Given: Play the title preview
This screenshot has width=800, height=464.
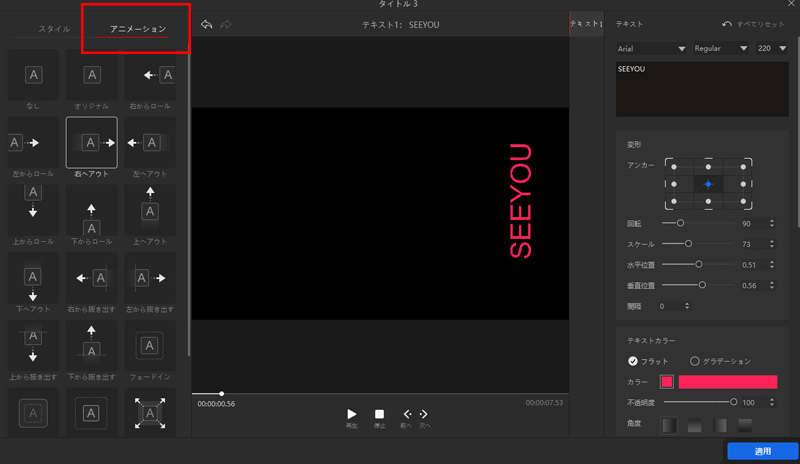Looking at the screenshot, I should 352,414.
